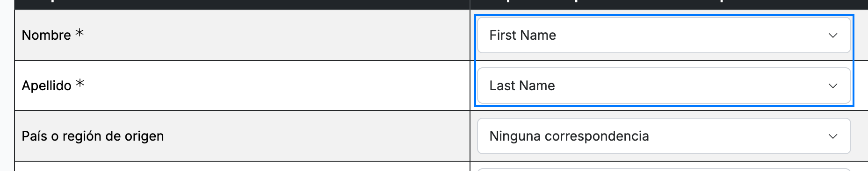Click the "Ninguna correspondencia" value text
The height and width of the screenshot is (171, 868).
pyautogui.click(x=569, y=136)
